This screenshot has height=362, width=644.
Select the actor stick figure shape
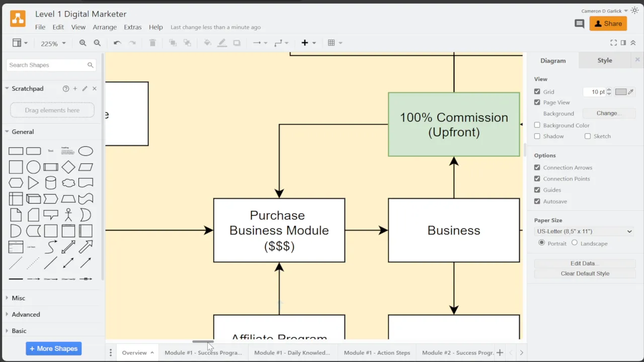pos(68,215)
